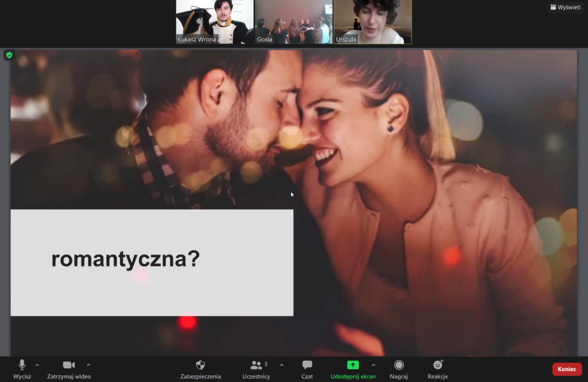Expand audio options arrow next to Wycisz
This screenshot has width=588, height=382.
pos(37,365)
